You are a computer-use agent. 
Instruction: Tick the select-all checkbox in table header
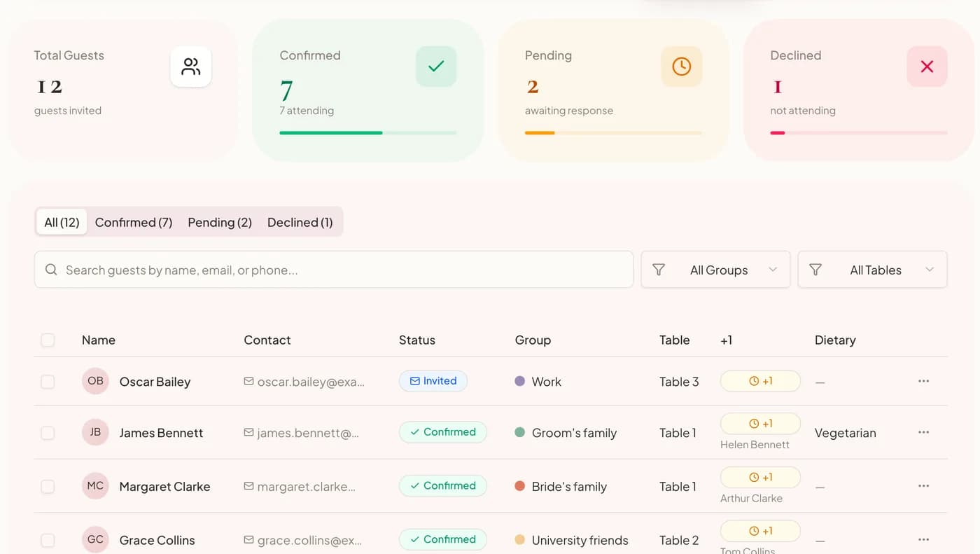tap(48, 340)
